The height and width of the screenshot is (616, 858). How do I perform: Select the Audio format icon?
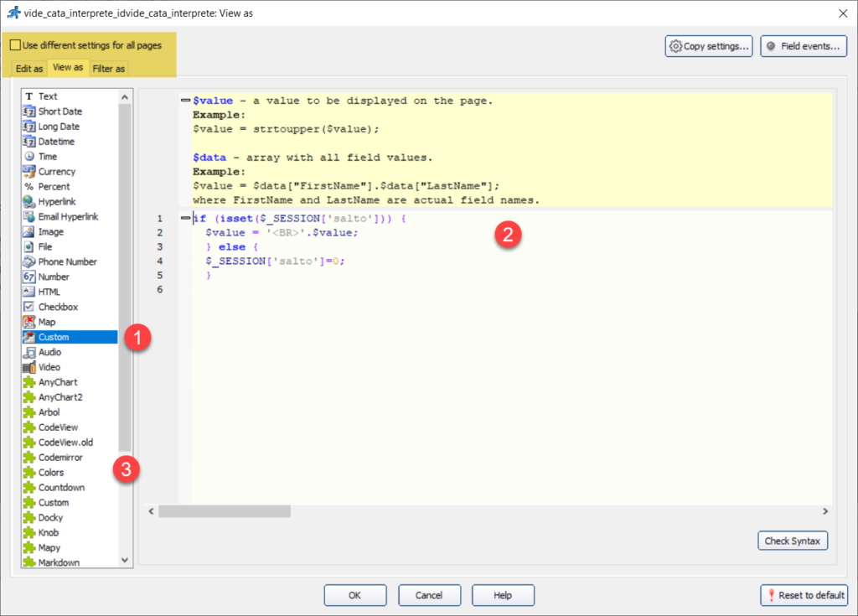coord(29,353)
